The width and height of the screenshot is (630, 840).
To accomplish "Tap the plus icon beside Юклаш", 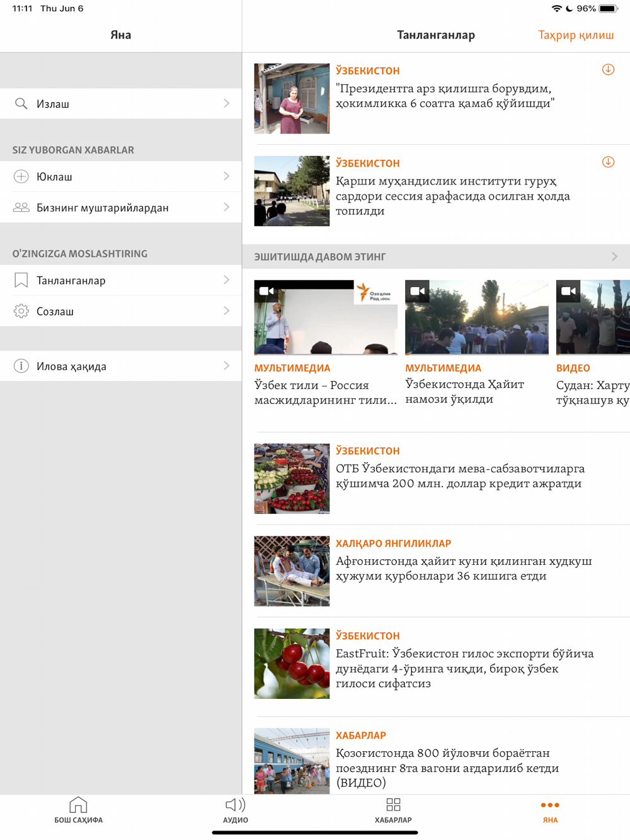I will 21,176.
